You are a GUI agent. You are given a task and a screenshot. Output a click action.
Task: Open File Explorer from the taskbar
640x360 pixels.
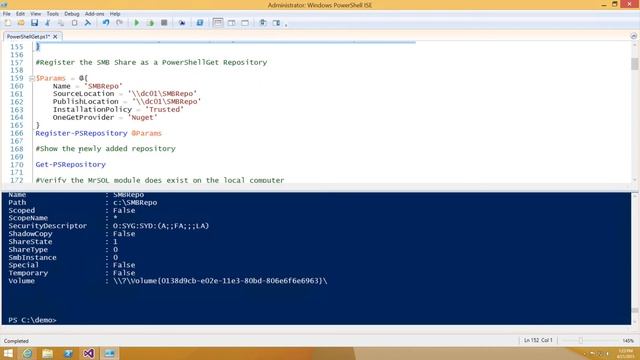(x=47, y=353)
